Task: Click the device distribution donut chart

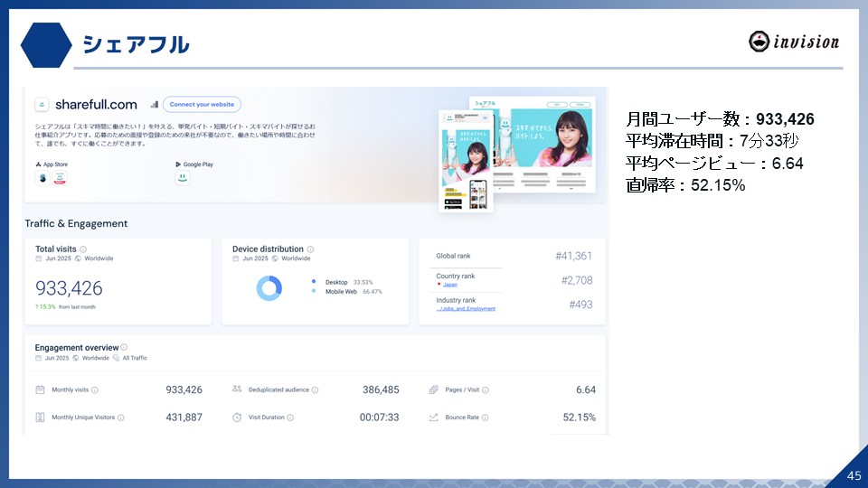Action: [x=269, y=287]
